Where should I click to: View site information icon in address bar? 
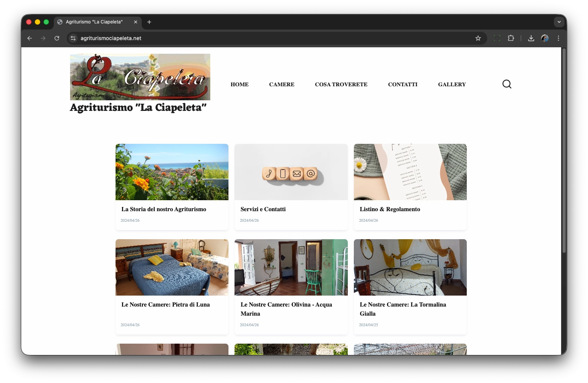[73, 38]
